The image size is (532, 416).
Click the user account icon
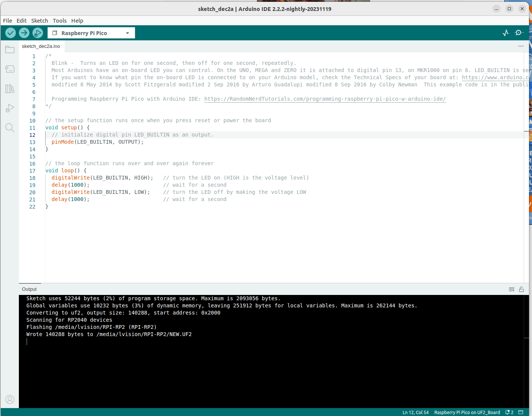10,399
